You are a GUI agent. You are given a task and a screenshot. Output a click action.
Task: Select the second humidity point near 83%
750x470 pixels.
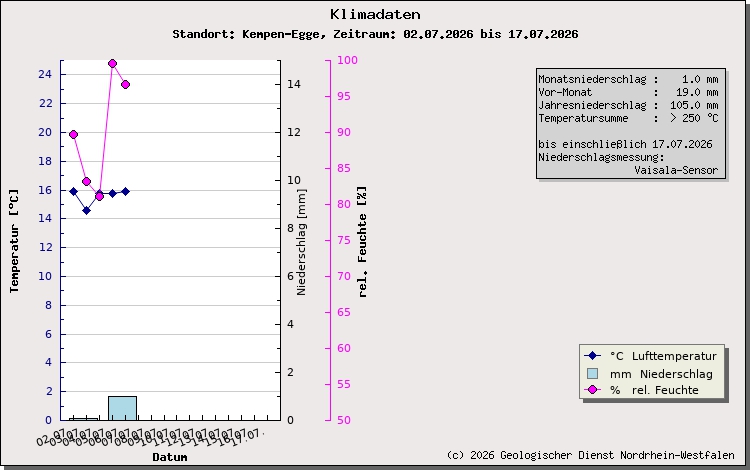(x=87, y=182)
